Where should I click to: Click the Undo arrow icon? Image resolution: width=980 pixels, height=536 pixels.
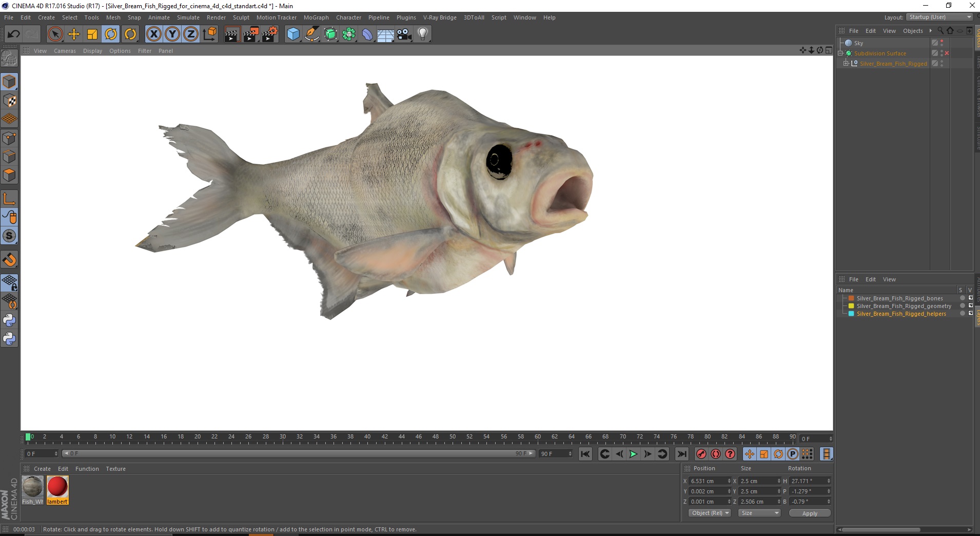click(14, 34)
